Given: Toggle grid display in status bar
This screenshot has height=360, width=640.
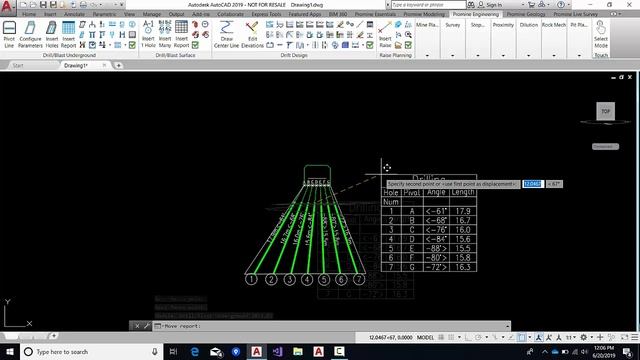Looking at the screenshot, I should [441, 338].
